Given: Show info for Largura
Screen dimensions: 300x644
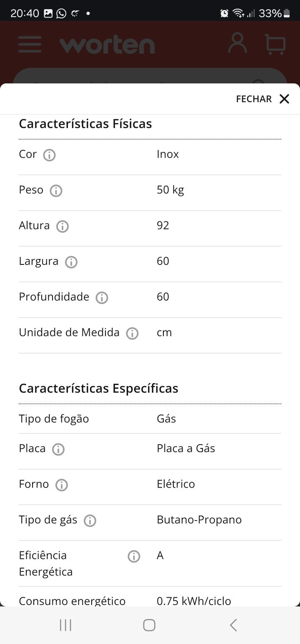Looking at the screenshot, I should 71,262.
